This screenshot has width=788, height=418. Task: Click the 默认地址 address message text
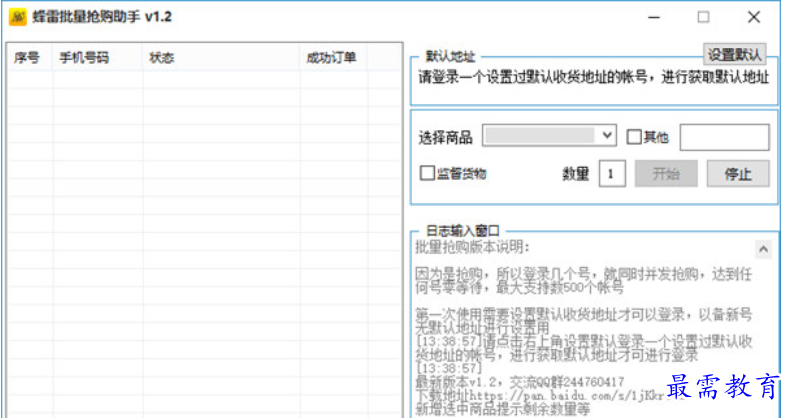tap(593, 77)
